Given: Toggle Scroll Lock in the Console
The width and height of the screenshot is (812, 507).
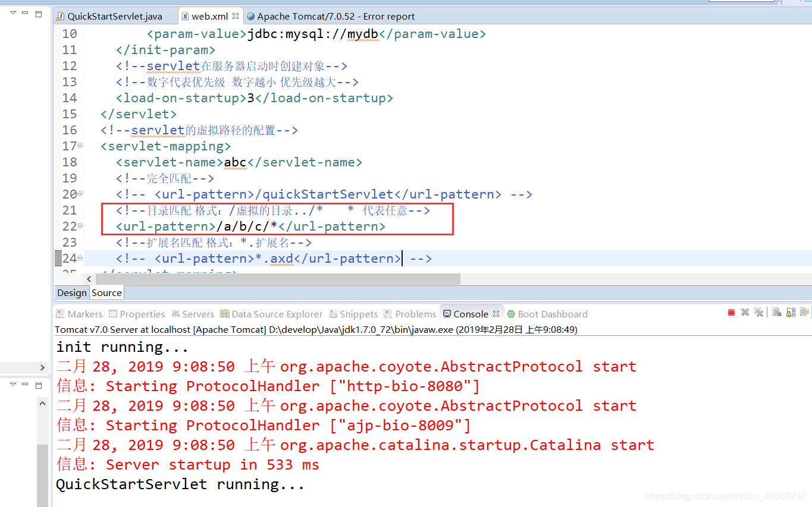Looking at the screenshot, I should [x=791, y=313].
